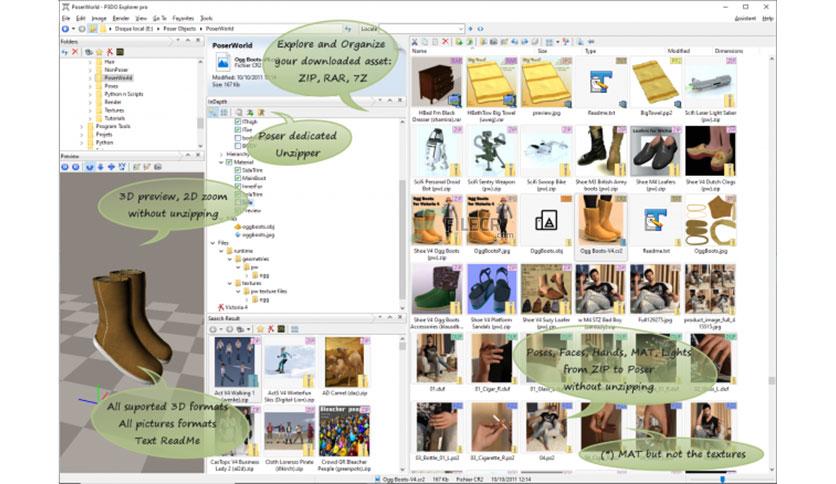
Task: Click the yellow star favorites icon in Folders toolbar
Action: click(99, 52)
